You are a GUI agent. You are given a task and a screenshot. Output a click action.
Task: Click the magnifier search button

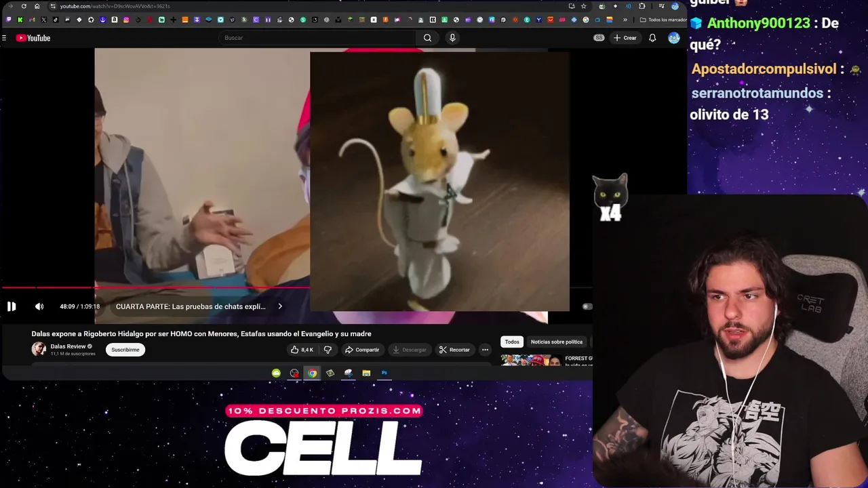(x=427, y=38)
